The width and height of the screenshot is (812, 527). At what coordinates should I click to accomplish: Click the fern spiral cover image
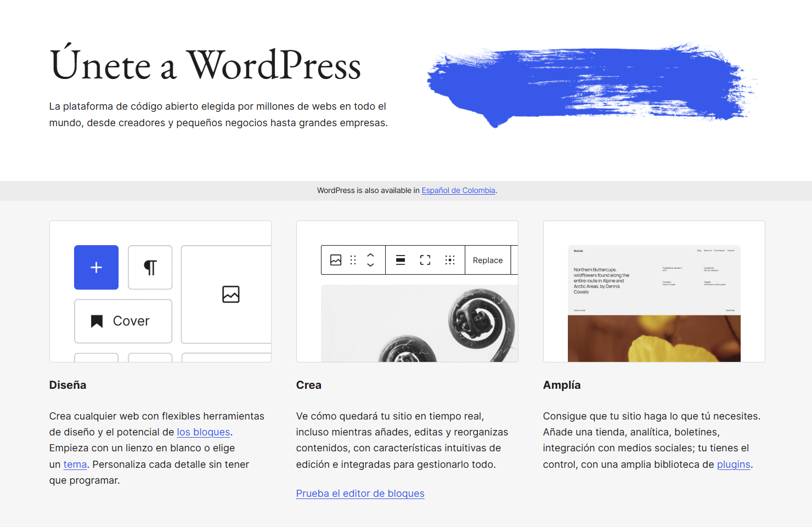(x=420, y=323)
